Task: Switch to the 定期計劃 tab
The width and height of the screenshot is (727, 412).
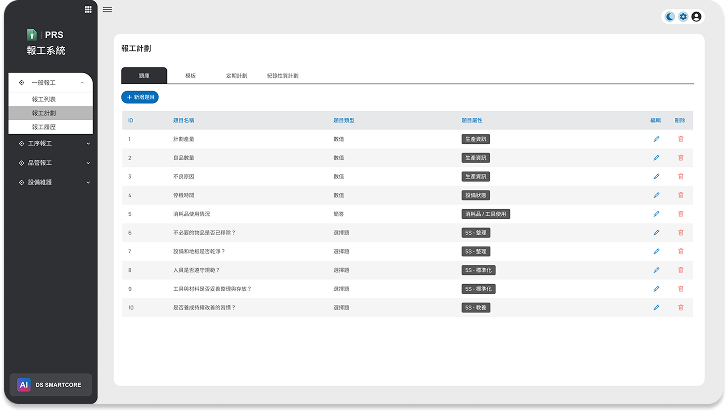Action: tap(236, 75)
